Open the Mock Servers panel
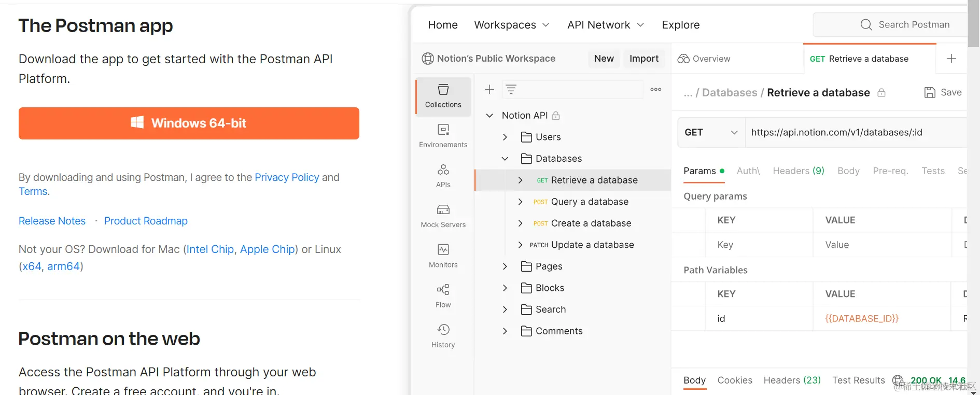This screenshot has width=980, height=395. coord(443,216)
